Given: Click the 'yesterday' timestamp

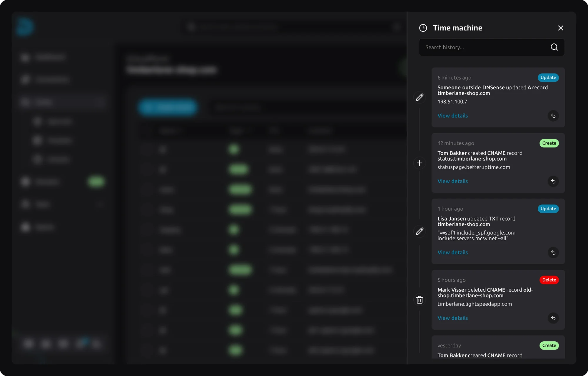Looking at the screenshot, I should click(449, 345).
